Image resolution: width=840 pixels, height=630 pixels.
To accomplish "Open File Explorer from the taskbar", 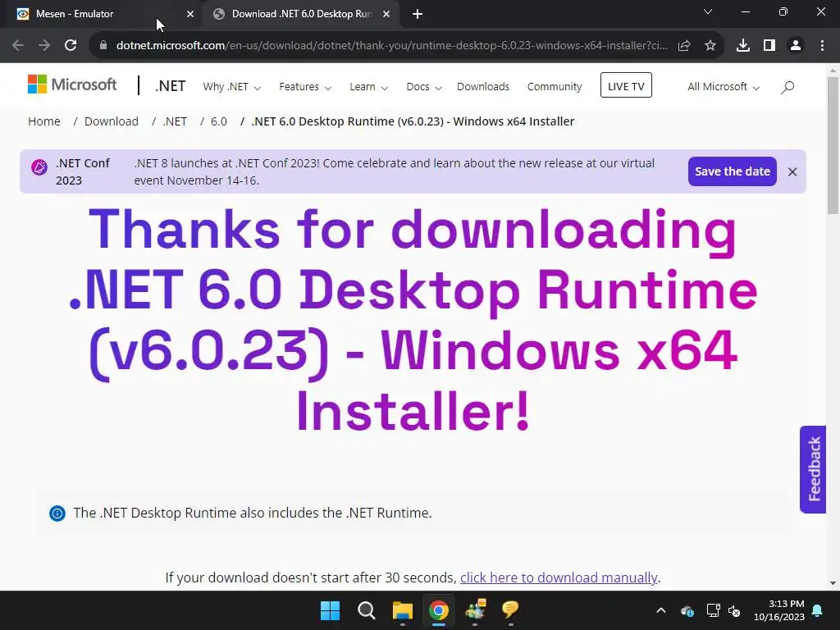I will 402,610.
